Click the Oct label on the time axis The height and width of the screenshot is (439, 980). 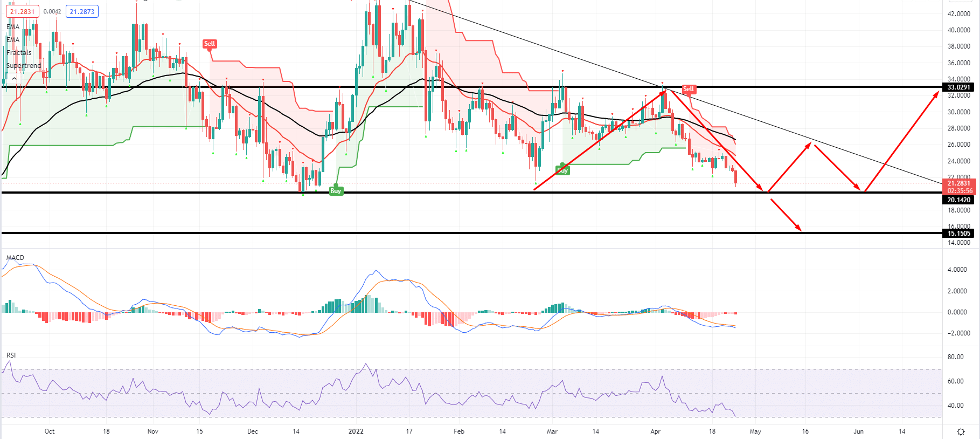[50, 431]
